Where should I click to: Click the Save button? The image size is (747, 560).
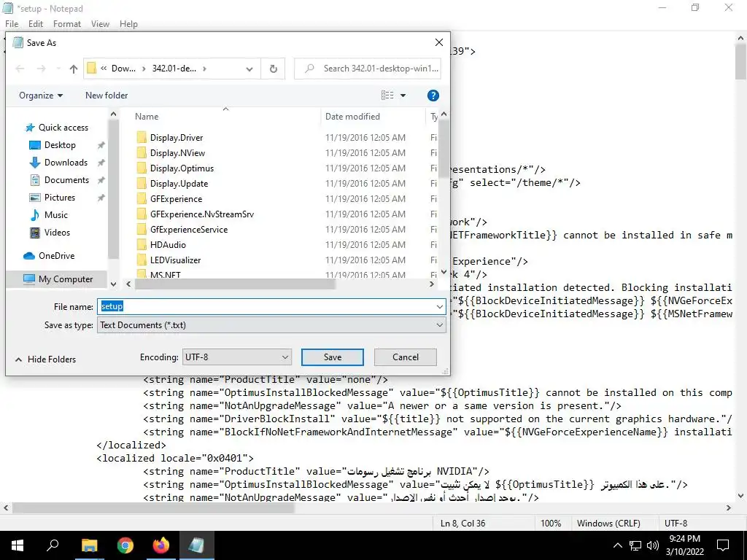point(333,357)
